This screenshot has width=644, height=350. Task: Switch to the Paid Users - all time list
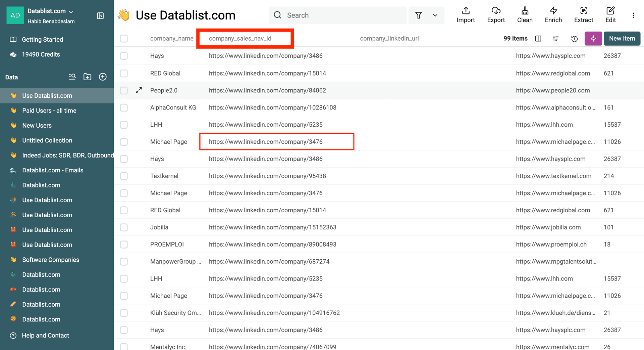(x=49, y=110)
